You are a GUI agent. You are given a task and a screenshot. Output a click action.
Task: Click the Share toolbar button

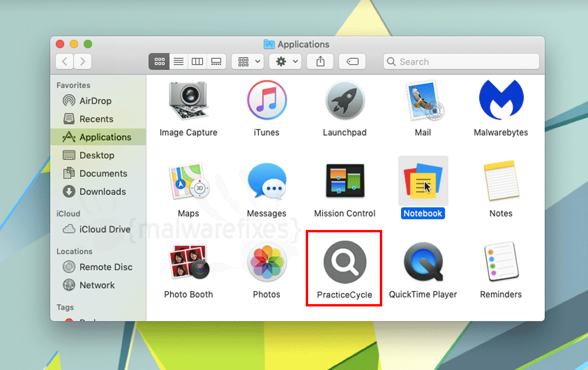320,62
